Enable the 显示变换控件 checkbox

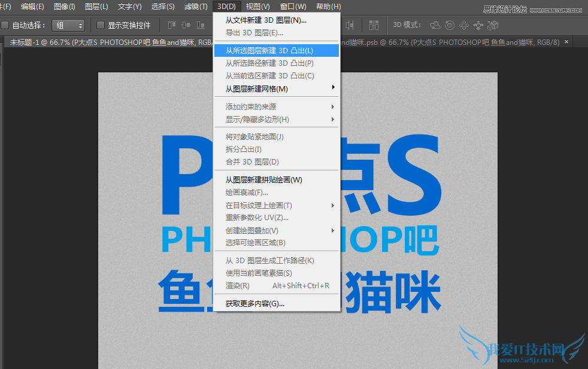coord(99,25)
